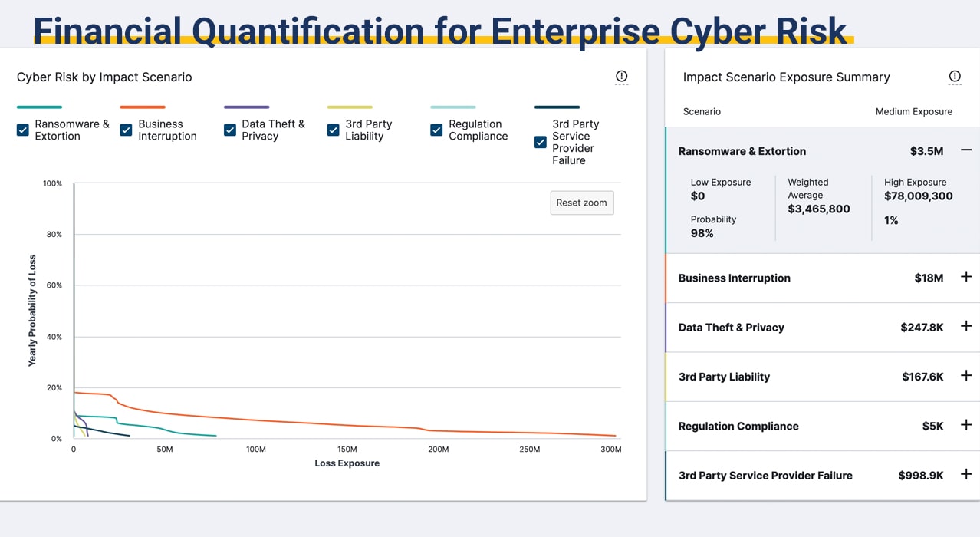Click info icon beside Impact Scenario Exposure Summary

(955, 77)
